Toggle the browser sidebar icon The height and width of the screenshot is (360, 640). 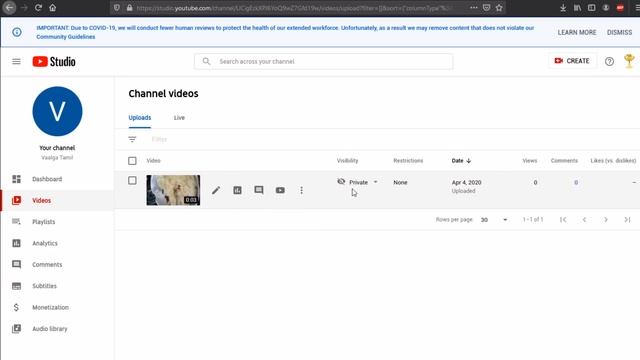591,7
